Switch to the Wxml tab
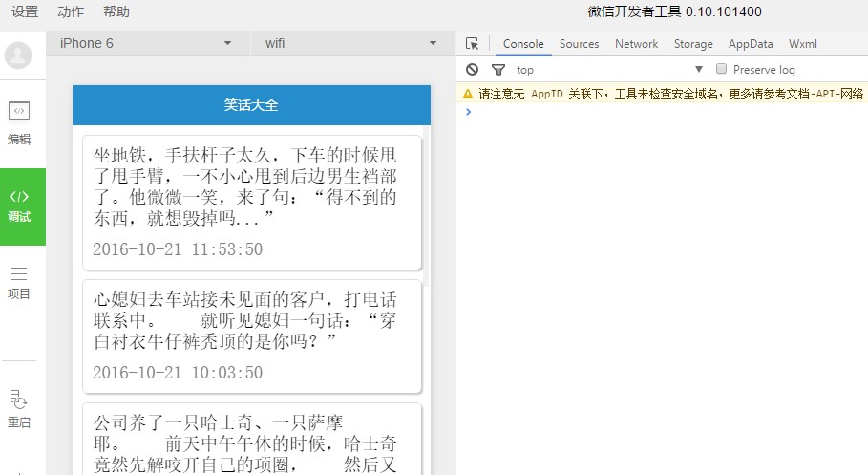This screenshot has height=475, width=868. pyautogui.click(x=802, y=44)
